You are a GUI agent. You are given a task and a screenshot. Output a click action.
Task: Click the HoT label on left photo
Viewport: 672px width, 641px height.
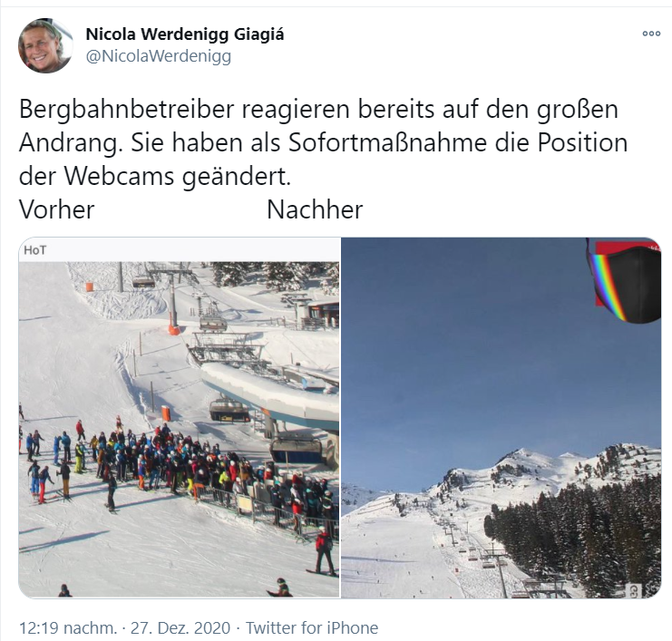pyautogui.click(x=34, y=250)
